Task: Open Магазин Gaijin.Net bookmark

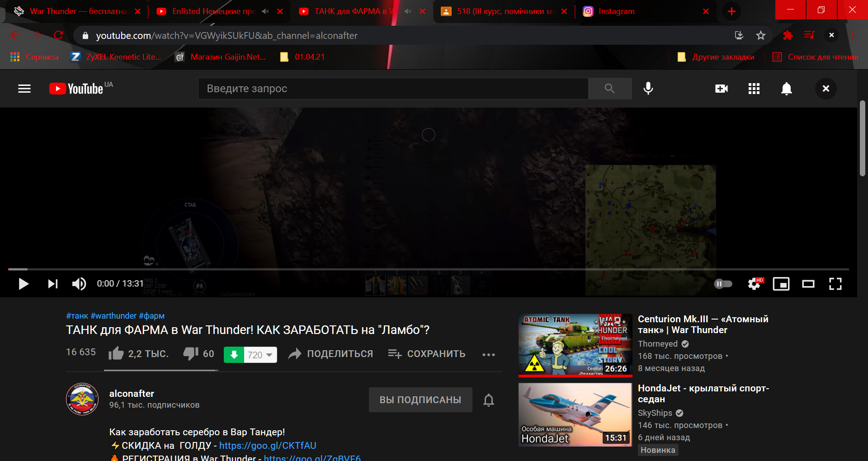Action: click(x=221, y=57)
